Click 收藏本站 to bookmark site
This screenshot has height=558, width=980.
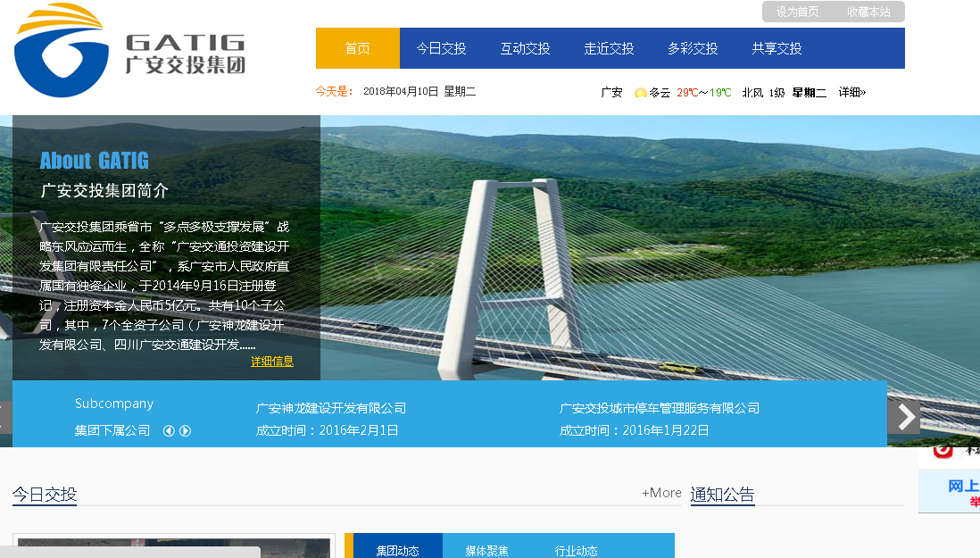tap(868, 12)
